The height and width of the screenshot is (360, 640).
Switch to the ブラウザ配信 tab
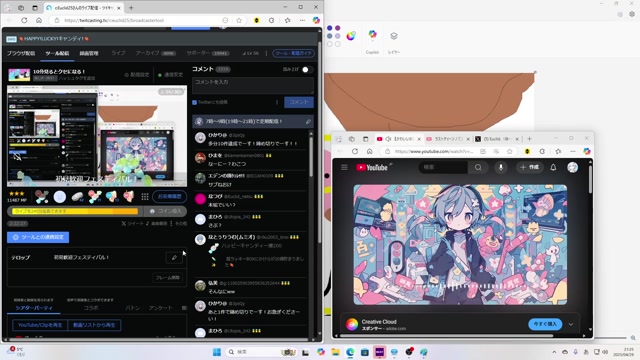coord(21,53)
